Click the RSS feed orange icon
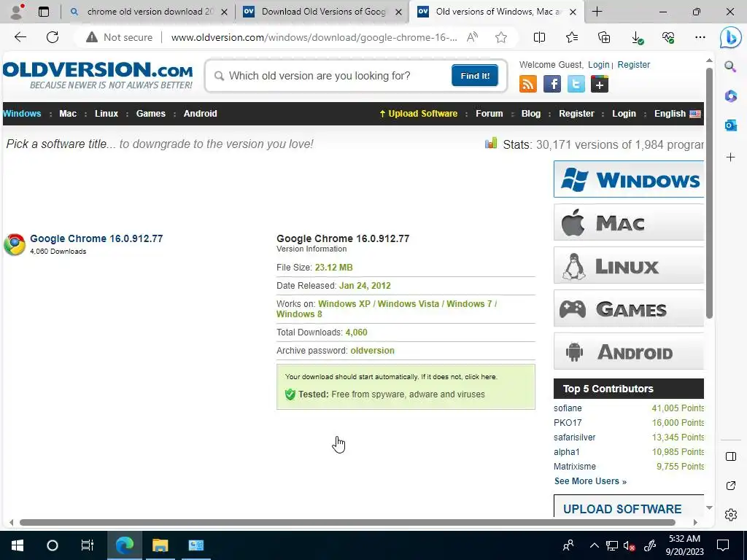This screenshot has height=560, width=747. (x=528, y=85)
